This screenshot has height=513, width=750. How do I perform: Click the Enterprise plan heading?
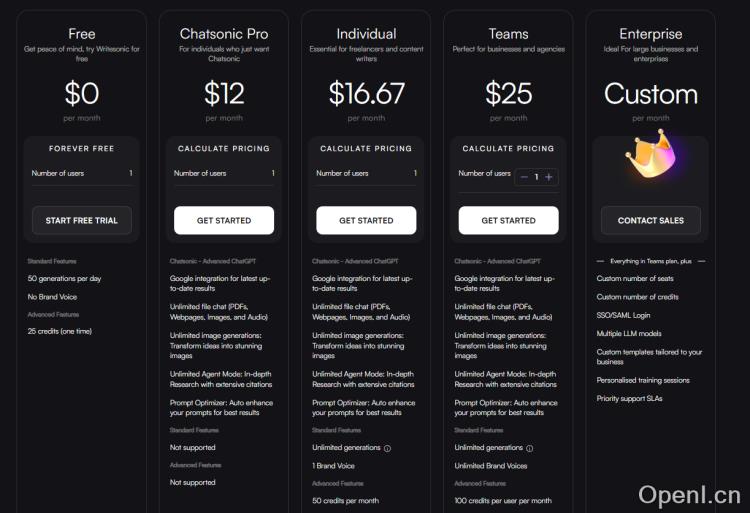pos(650,34)
